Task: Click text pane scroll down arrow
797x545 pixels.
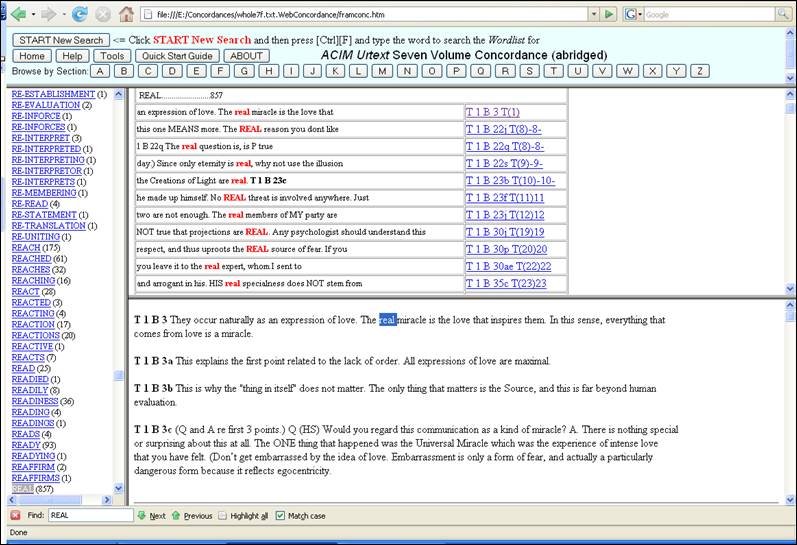Action: 790,500
